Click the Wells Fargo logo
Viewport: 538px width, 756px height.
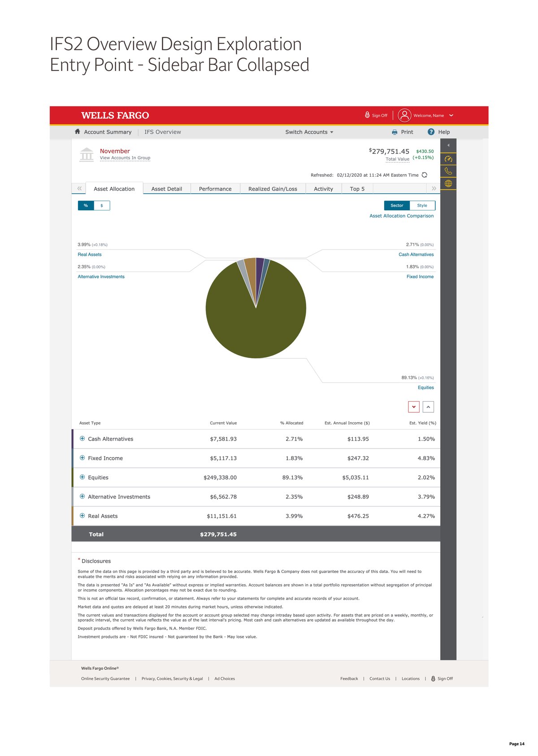(115, 115)
